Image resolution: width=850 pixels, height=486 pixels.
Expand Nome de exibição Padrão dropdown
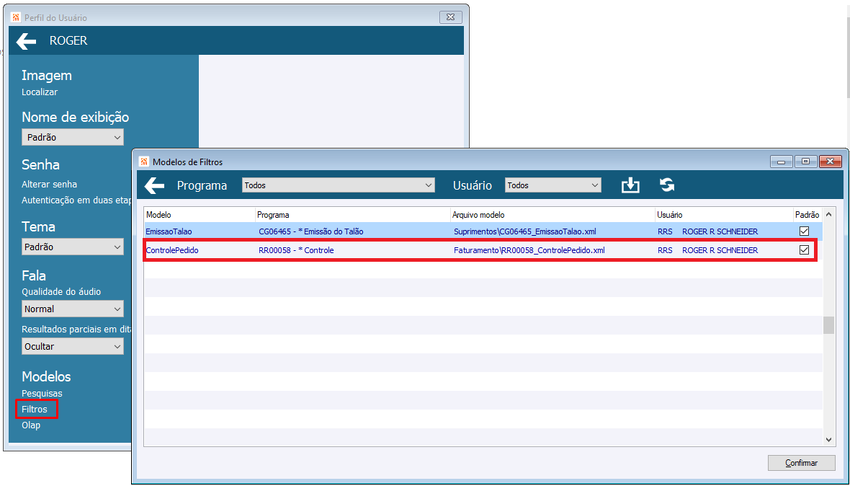click(73, 137)
